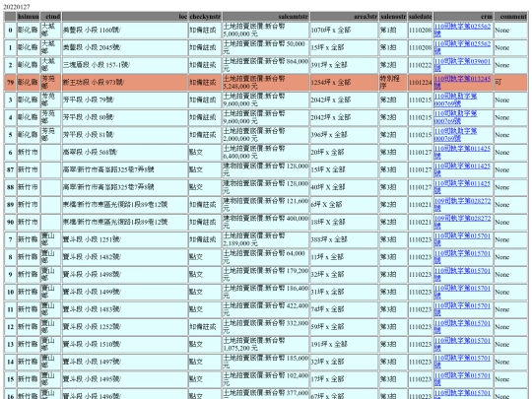Select the '179,200' price cell in row 9
The image size is (532, 399).
266,274
